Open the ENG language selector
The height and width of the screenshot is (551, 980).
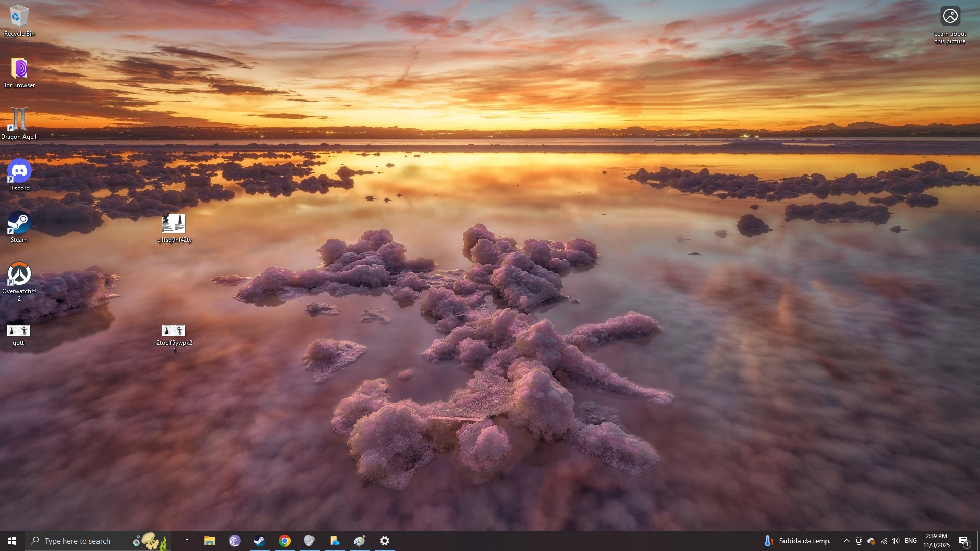pyautogui.click(x=911, y=541)
